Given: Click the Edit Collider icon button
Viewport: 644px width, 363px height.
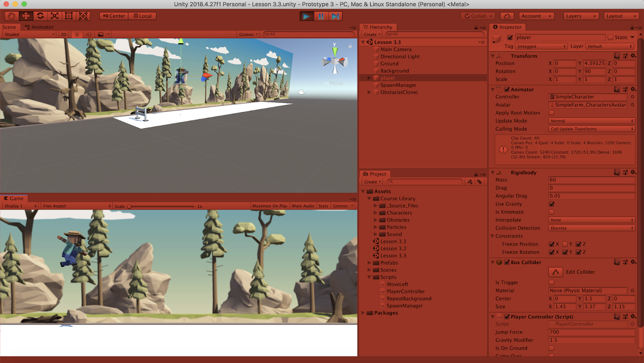Looking at the screenshot, I should click(555, 272).
